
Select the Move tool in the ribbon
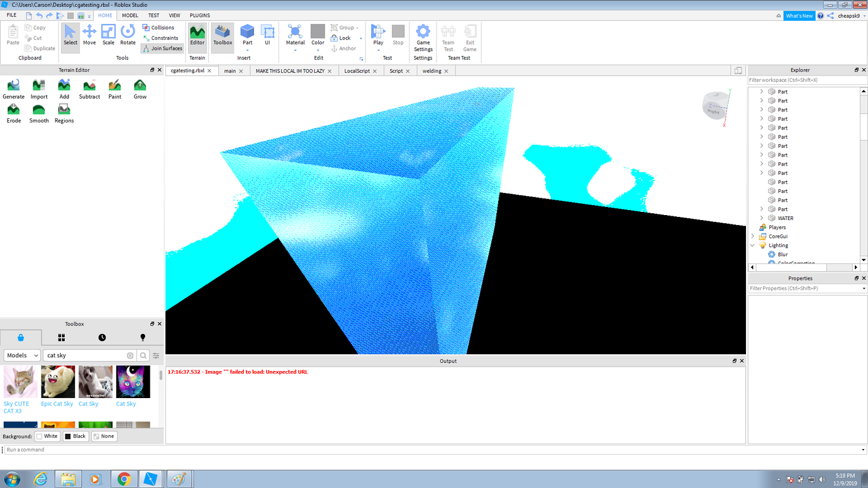click(89, 36)
